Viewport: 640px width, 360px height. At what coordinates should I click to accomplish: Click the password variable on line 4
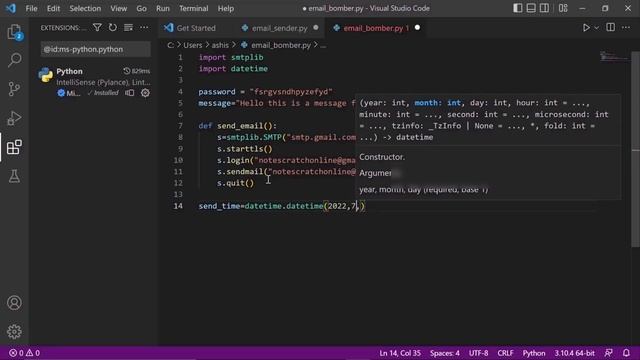click(x=217, y=92)
